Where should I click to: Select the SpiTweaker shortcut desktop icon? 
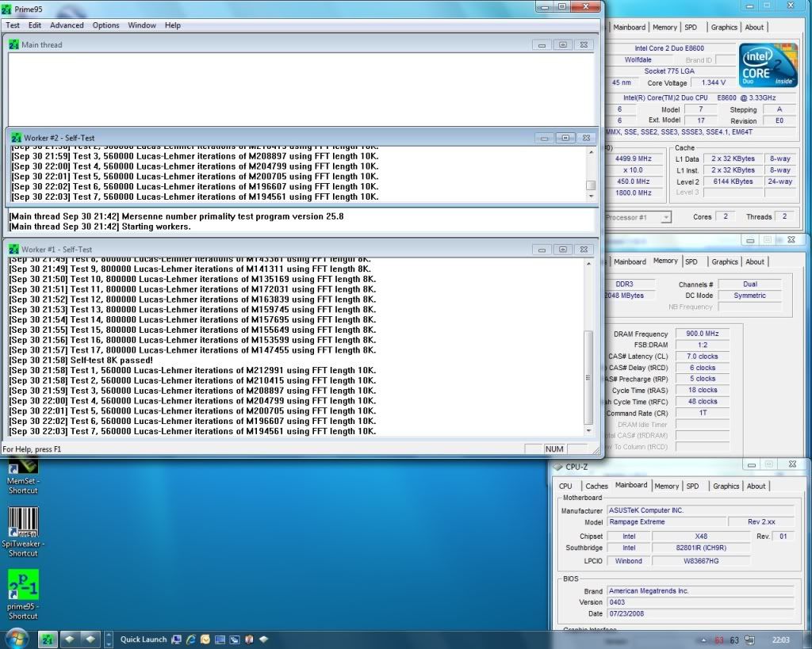click(x=23, y=532)
